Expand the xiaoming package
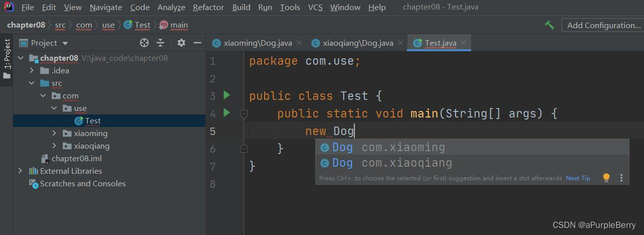This screenshot has height=235, width=644. pos(54,134)
